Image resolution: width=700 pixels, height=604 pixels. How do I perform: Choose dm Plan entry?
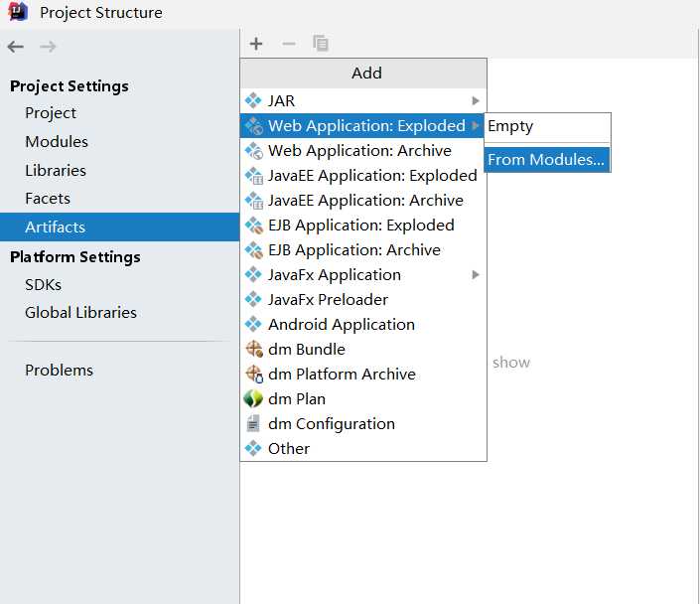click(362, 398)
